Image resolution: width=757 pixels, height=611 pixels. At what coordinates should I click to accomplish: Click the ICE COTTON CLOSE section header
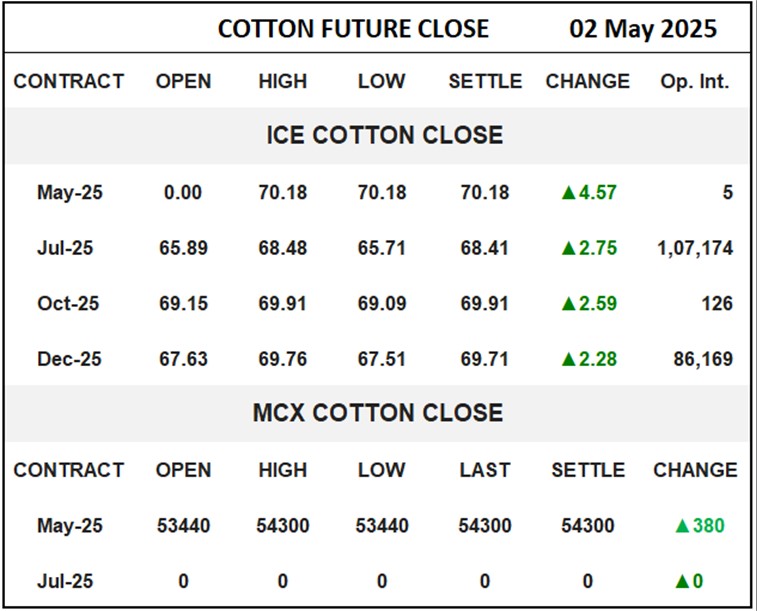[384, 136]
